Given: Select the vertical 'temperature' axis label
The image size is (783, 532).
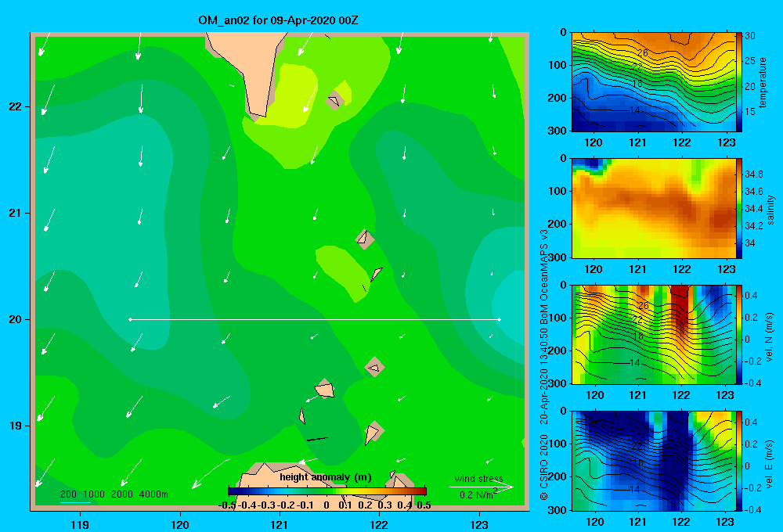Looking at the screenshot, I should click(763, 82).
